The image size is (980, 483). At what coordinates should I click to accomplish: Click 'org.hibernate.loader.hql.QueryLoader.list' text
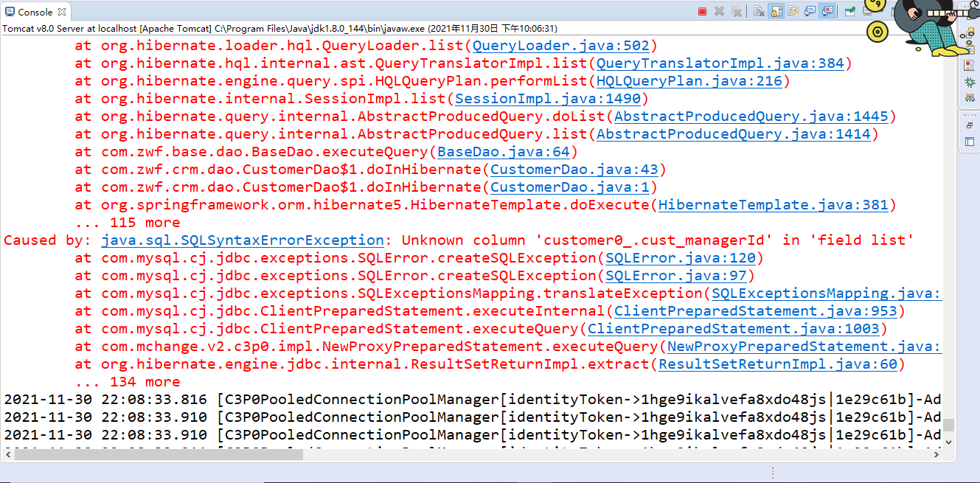tap(282, 46)
